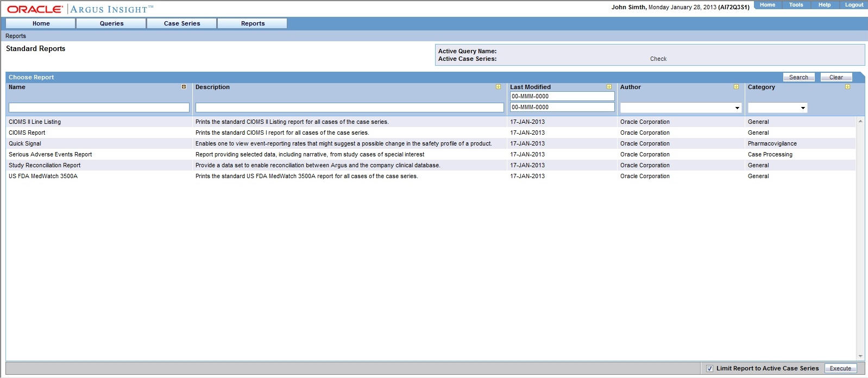
Task: Open the Help link
Action: pos(825,5)
